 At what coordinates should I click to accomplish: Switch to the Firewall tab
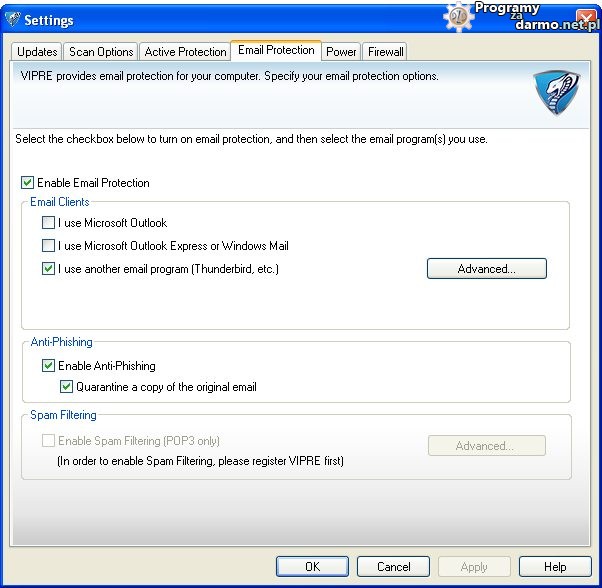click(385, 52)
